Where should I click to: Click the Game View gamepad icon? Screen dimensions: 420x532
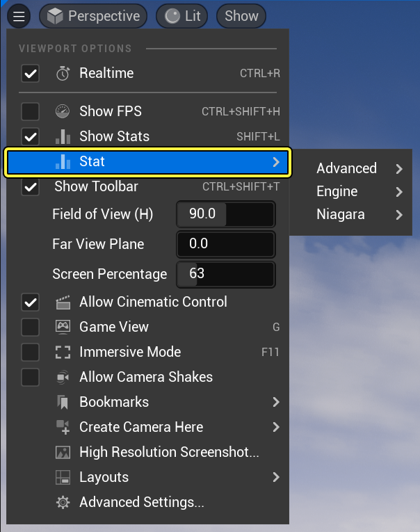pyautogui.click(x=63, y=327)
